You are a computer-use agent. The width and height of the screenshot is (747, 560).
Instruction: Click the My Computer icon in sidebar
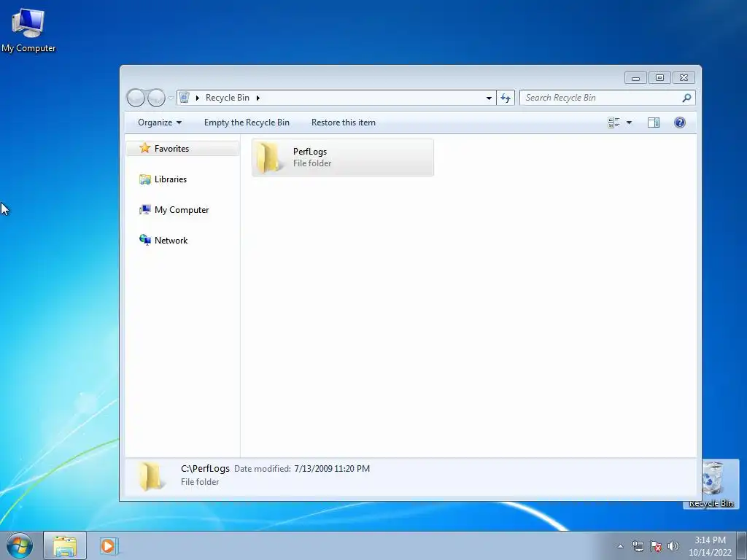coord(145,209)
